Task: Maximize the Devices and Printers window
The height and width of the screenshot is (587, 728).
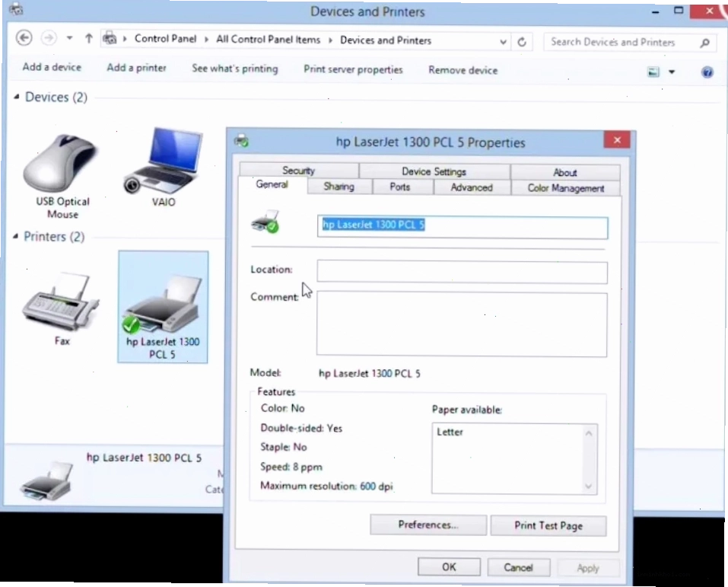Action: (x=679, y=11)
